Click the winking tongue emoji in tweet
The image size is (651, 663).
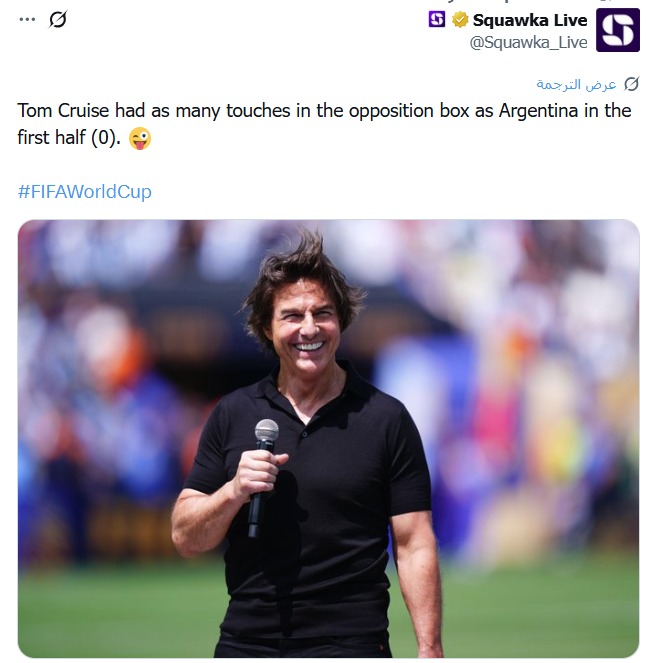click(140, 138)
